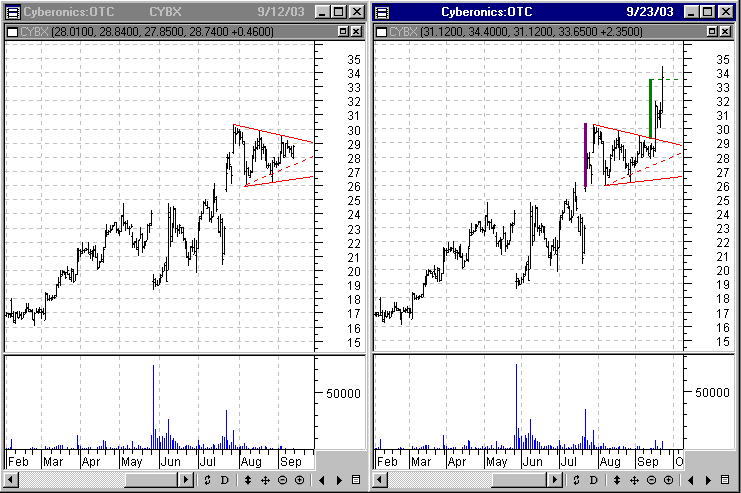Zoom out with the minus icon in the 9/12/03 window
This screenshot has width=741, height=493.
[x=283, y=480]
